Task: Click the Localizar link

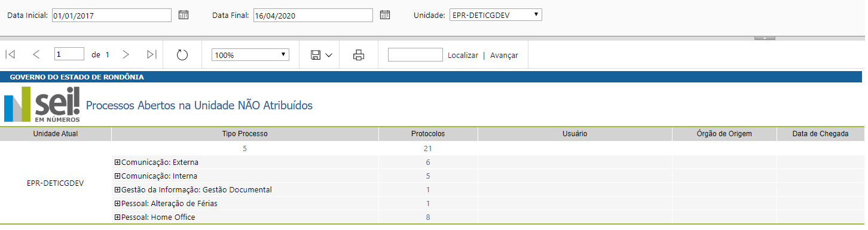Action: (x=463, y=55)
